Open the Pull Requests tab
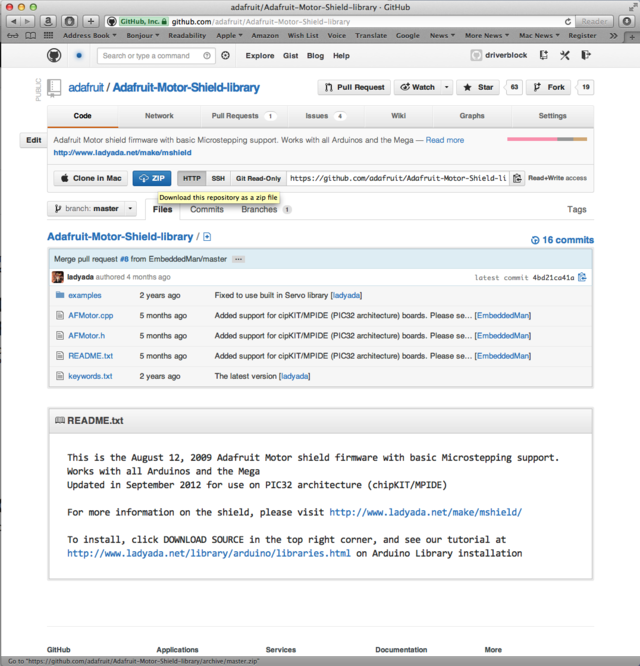 click(244, 116)
